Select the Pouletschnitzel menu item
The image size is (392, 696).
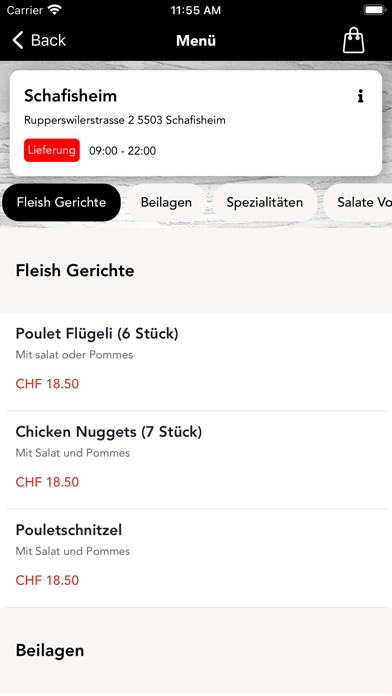(x=196, y=558)
